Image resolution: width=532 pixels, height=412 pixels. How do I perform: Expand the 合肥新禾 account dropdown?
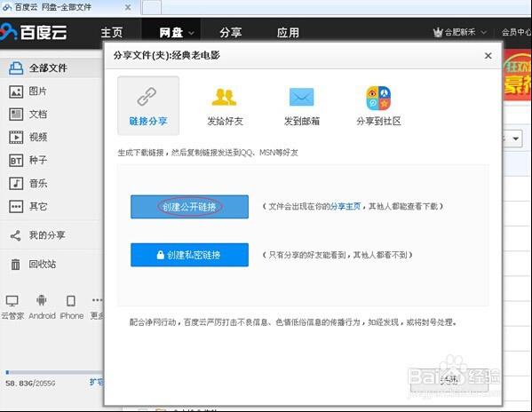click(484, 32)
